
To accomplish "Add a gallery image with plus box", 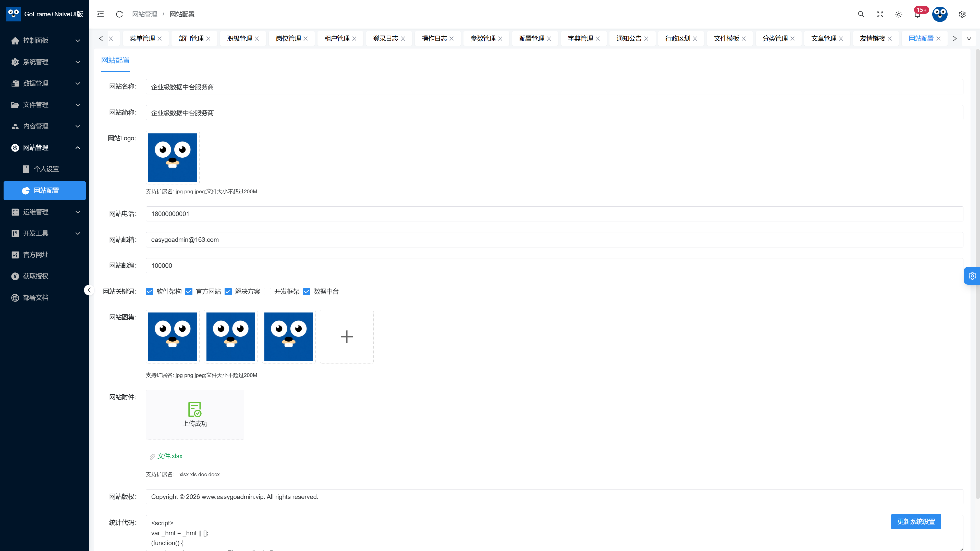I will click(346, 336).
